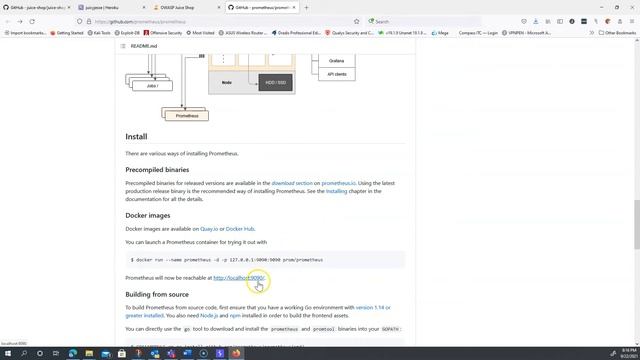Reload the page with the refresh icon
The width and height of the screenshot is (640, 360).
32,21
